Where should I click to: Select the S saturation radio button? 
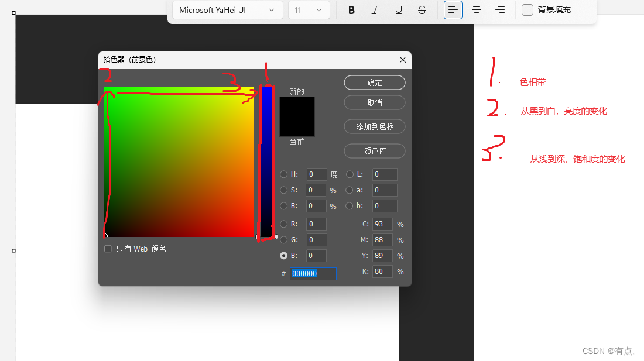tap(283, 190)
